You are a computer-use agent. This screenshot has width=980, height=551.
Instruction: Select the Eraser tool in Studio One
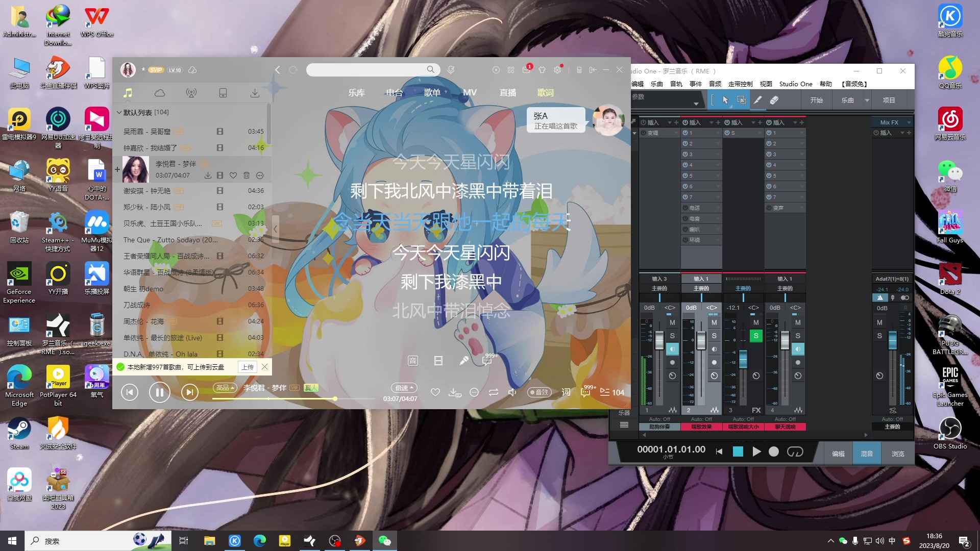774,101
